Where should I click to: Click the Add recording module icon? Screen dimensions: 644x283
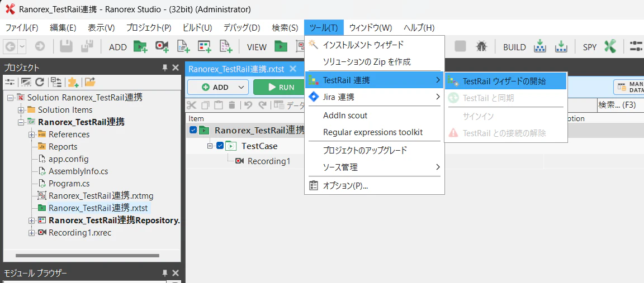[x=162, y=46]
